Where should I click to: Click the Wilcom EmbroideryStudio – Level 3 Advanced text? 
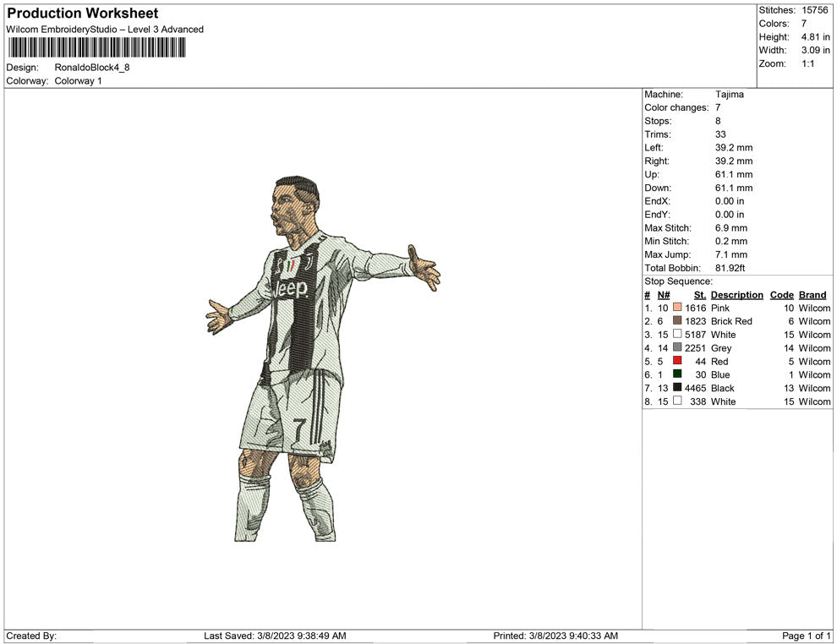[105, 30]
